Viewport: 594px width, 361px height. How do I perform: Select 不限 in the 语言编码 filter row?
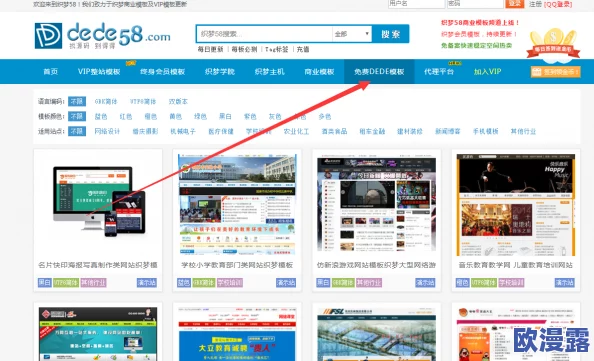pyautogui.click(x=77, y=102)
